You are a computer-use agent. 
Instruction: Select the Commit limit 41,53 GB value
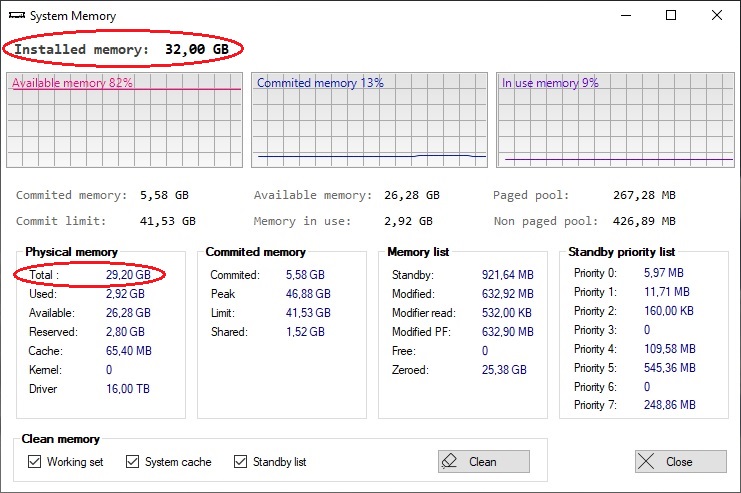(x=166, y=221)
